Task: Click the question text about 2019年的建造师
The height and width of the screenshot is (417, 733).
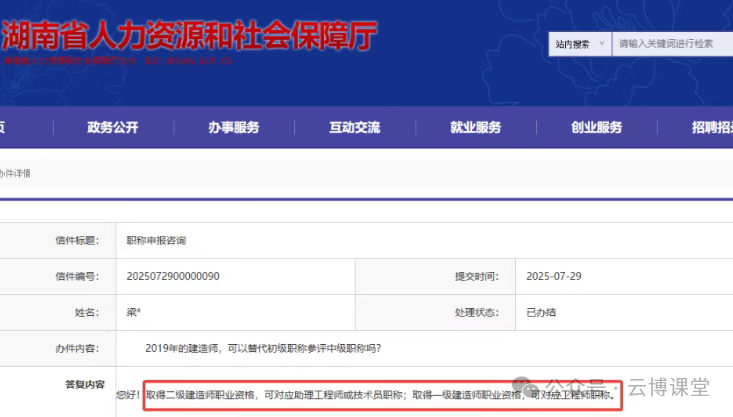Action: [263, 348]
